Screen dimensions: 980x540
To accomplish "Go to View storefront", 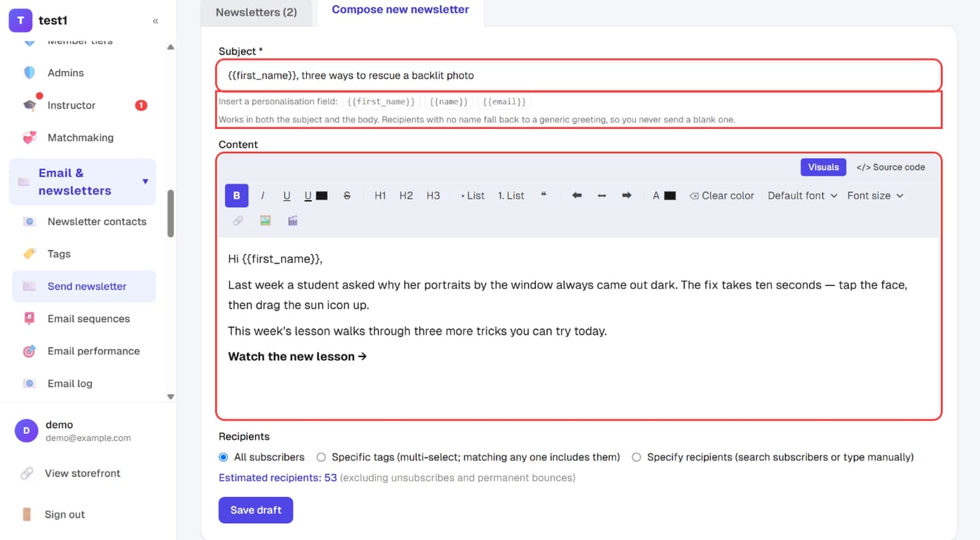I will 82,473.
